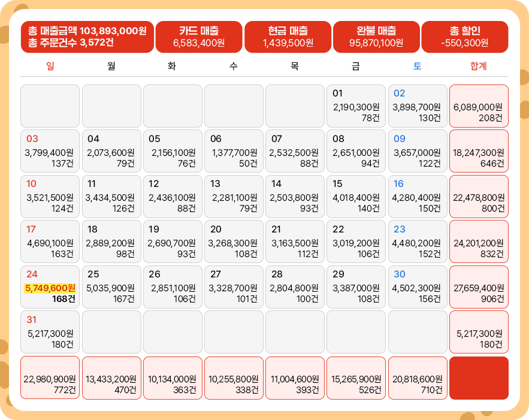Screen dimensions: 529x420
Task: Open weekly total cell showing 27,659,400원
Action: 479,287
